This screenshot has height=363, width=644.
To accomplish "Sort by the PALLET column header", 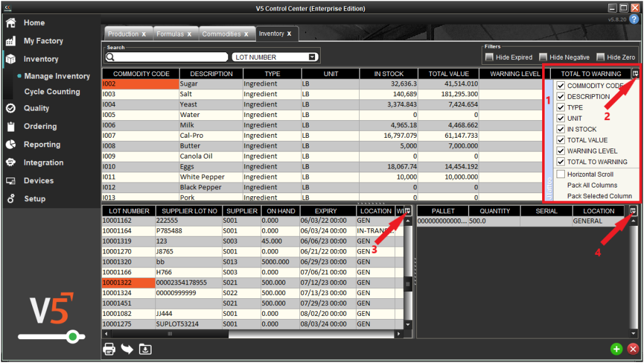I will click(x=443, y=211).
